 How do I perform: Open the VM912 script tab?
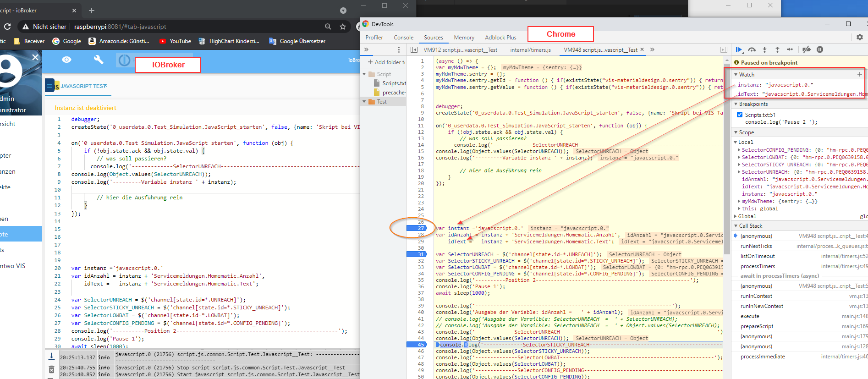coord(460,49)
